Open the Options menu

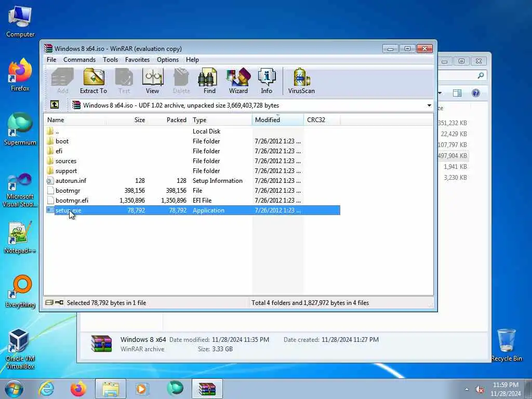(x=168, y=60)
